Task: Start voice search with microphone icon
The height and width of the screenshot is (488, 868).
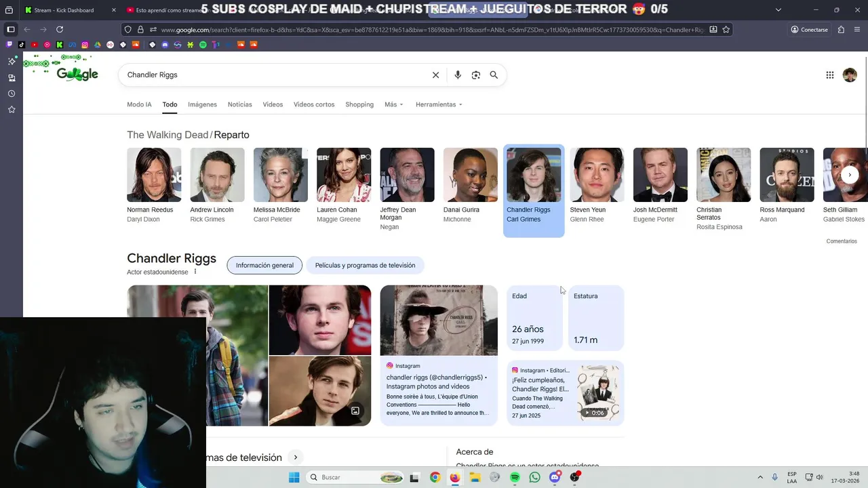Action: coord(458,75)
